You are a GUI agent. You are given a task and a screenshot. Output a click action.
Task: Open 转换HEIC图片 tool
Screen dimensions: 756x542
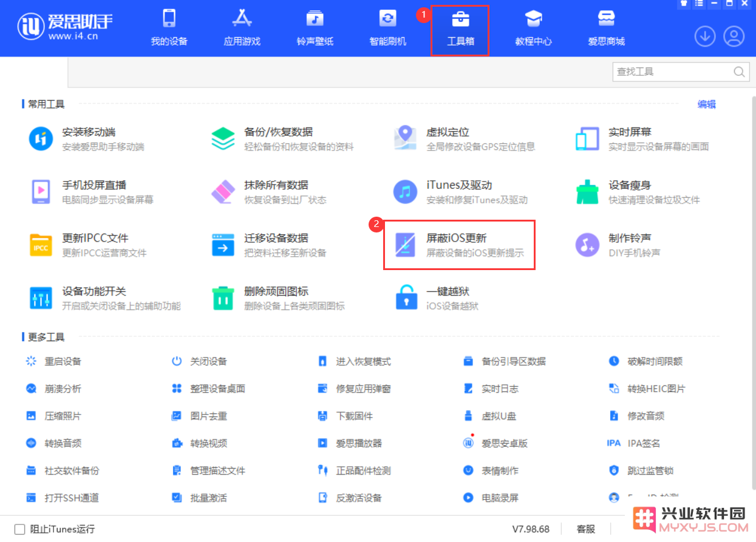647,388
